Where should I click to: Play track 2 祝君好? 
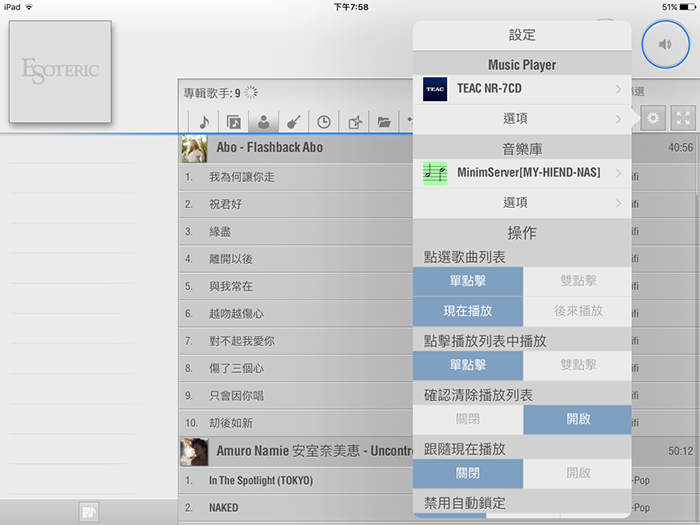(x=296, y=204)
